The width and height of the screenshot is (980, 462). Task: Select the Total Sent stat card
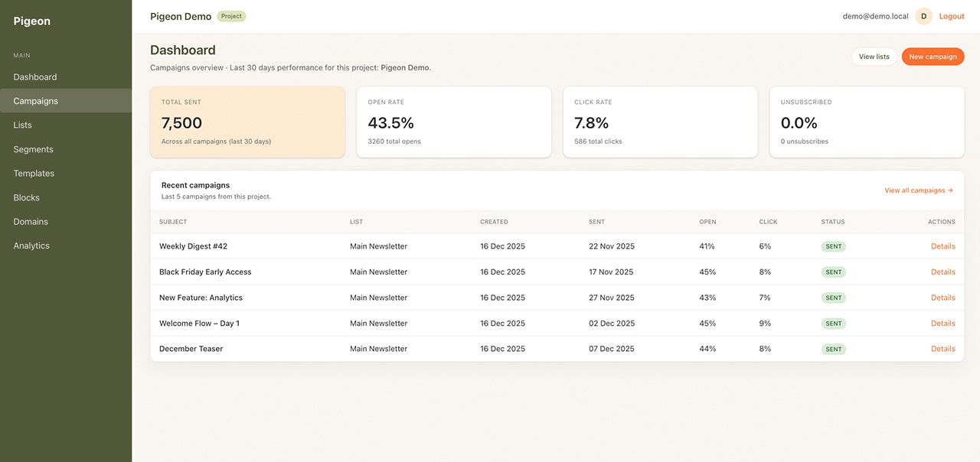tap(247, 122)
